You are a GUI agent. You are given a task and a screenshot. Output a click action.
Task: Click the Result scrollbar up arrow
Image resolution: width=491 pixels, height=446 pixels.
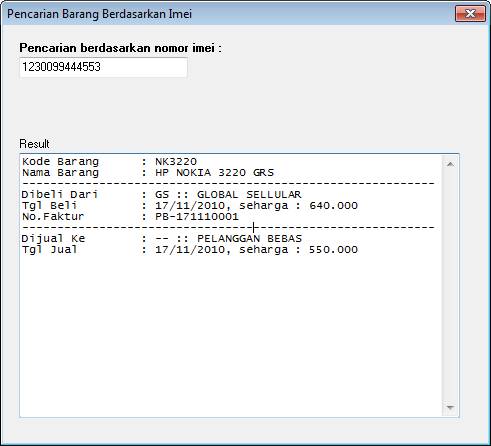(450, 164)
